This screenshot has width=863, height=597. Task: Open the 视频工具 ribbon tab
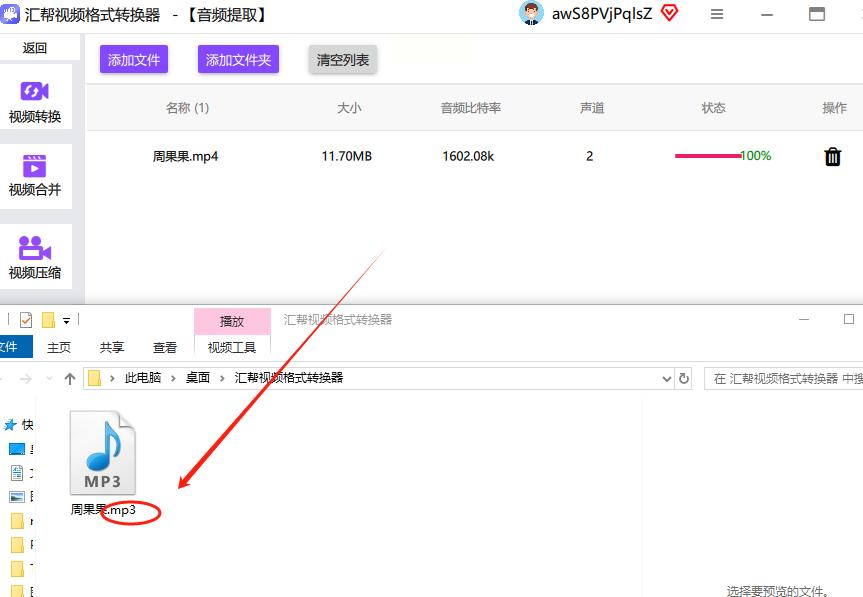(232, 347)
